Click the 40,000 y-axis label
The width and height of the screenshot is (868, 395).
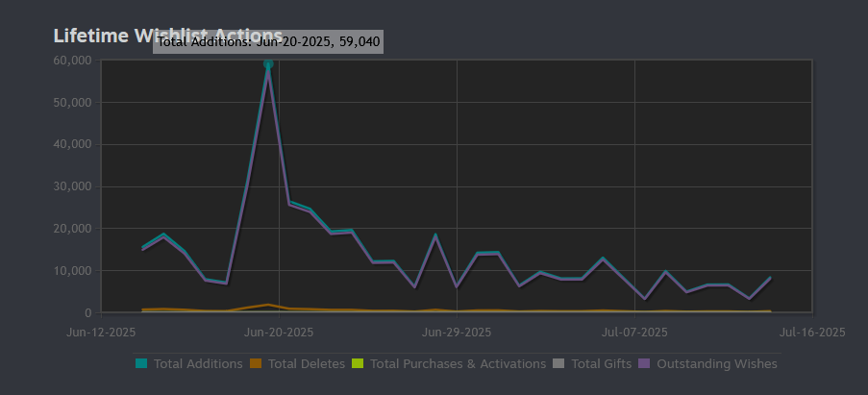click(72, 144)
